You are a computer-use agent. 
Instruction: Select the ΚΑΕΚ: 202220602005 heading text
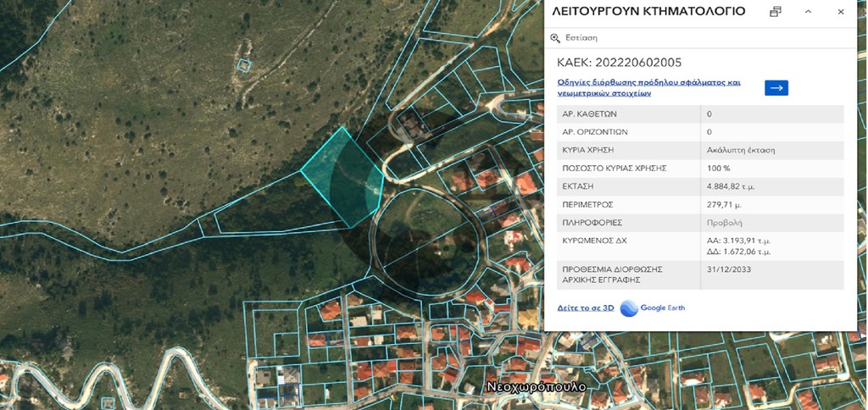tap(620, 63)
